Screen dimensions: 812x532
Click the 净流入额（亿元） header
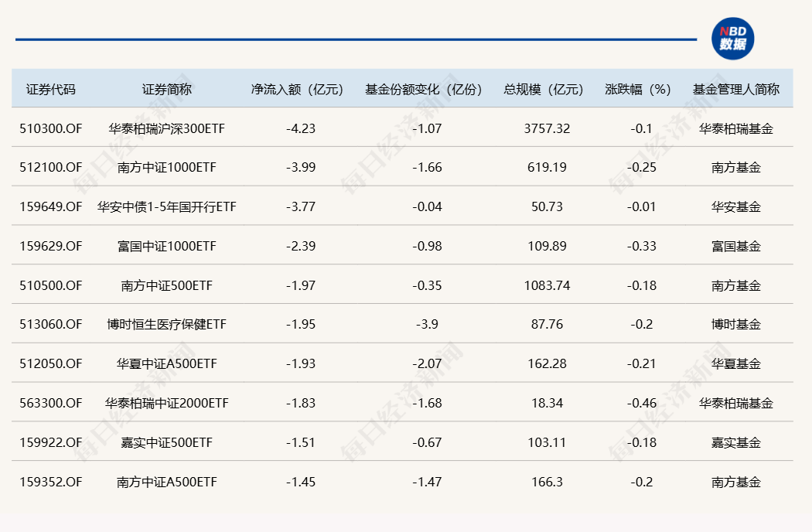pos(297,89)
